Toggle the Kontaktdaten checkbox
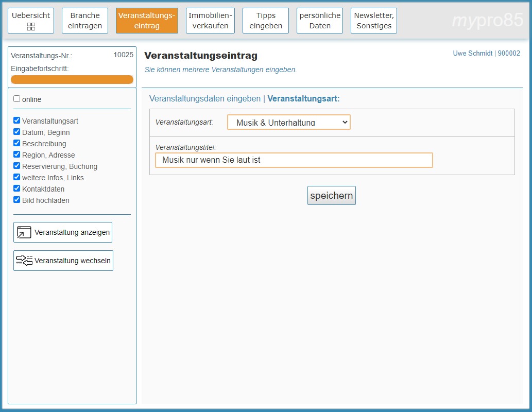Viewport: 532px width, 412px height. 17,188
